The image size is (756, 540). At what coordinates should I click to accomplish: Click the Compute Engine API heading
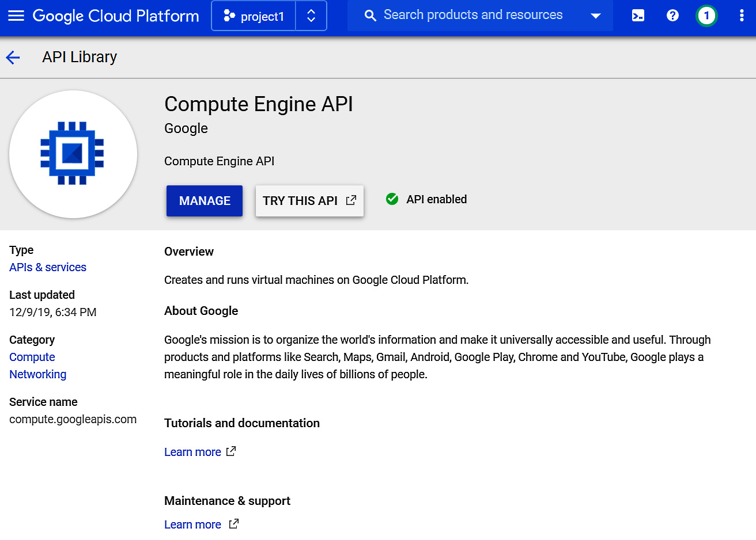click(259, 104)
